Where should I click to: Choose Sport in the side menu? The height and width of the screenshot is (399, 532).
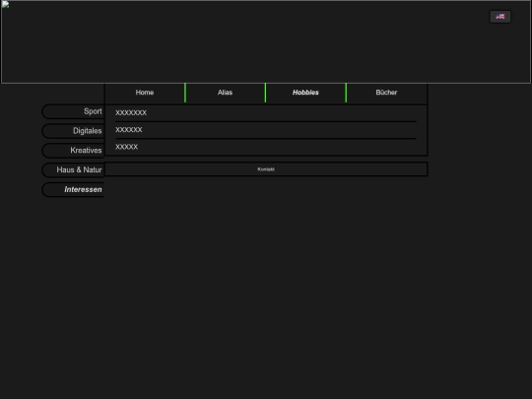click(x=73, y=111)
